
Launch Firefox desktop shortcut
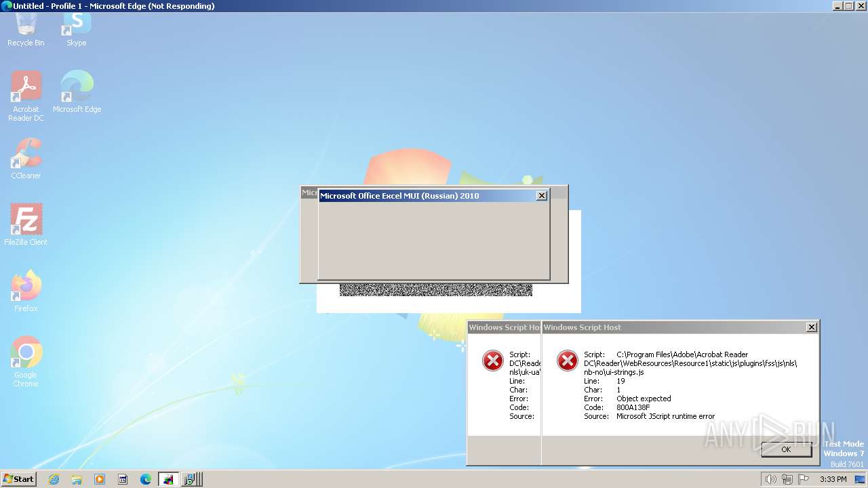click(x=26, y=291)
